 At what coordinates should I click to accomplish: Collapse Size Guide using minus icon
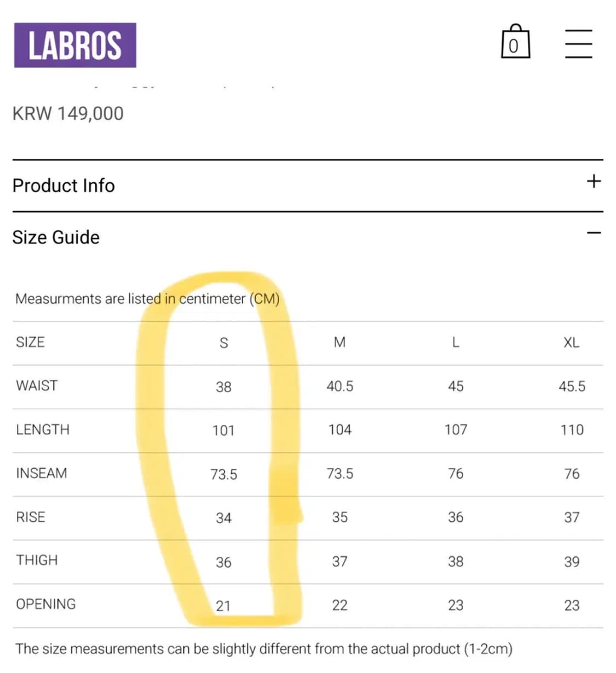594,233
